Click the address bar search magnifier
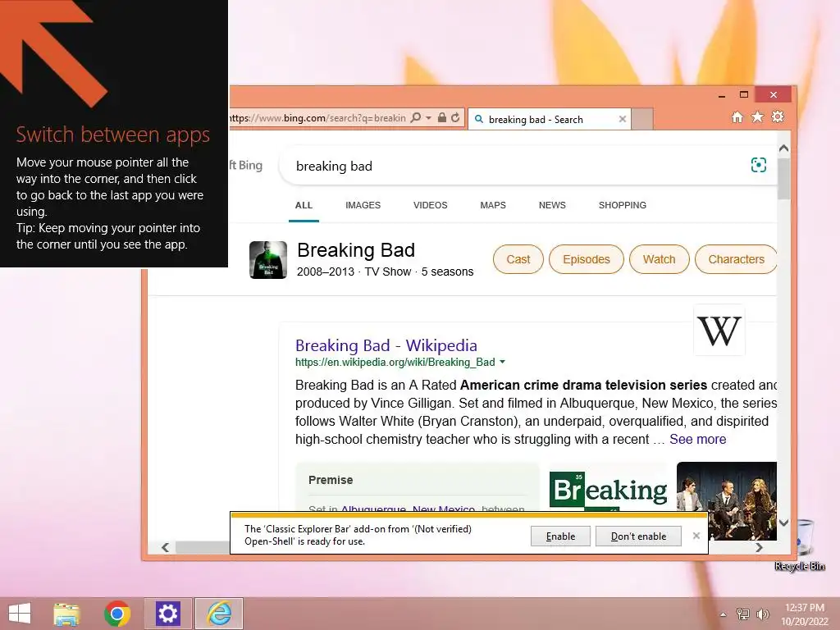The width and height of the screenshot is (840, 630). [415, 118]
